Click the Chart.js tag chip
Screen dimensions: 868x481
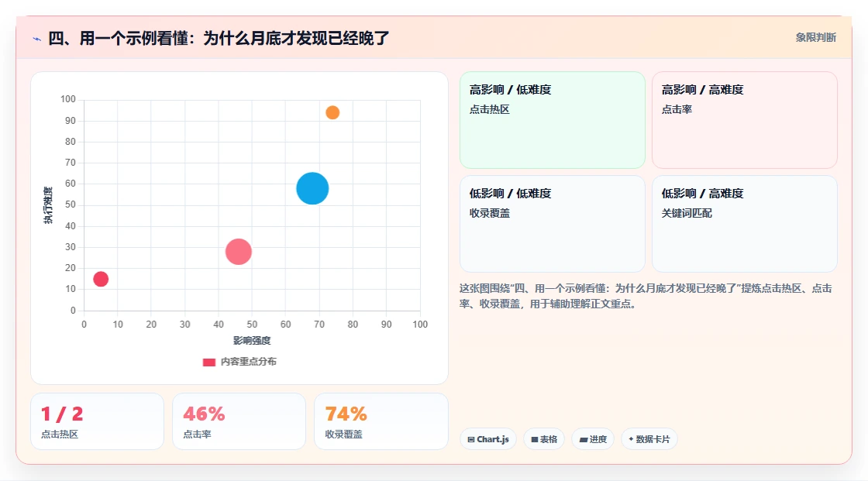[x=488, y=439]
